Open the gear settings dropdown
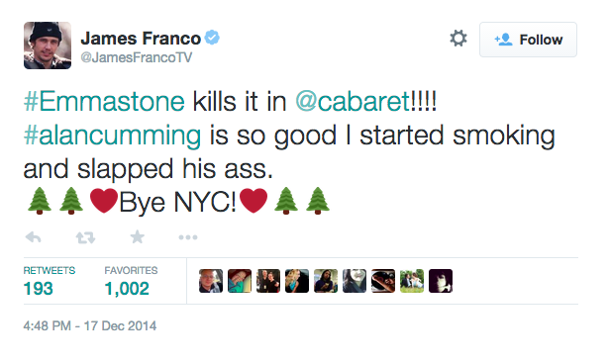This screenshot has height=364, width=609. pos(458,39)
